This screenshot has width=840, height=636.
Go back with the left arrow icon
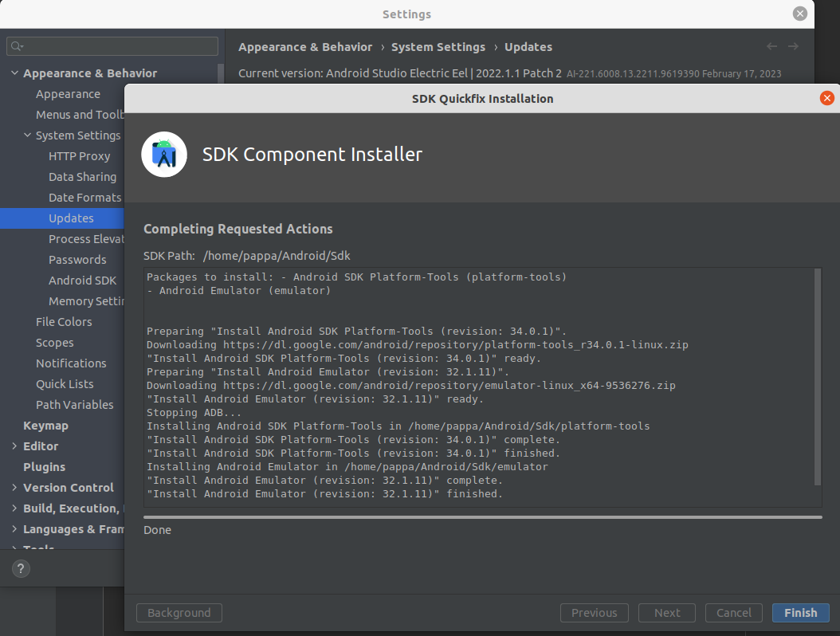[x=771, y=46]
